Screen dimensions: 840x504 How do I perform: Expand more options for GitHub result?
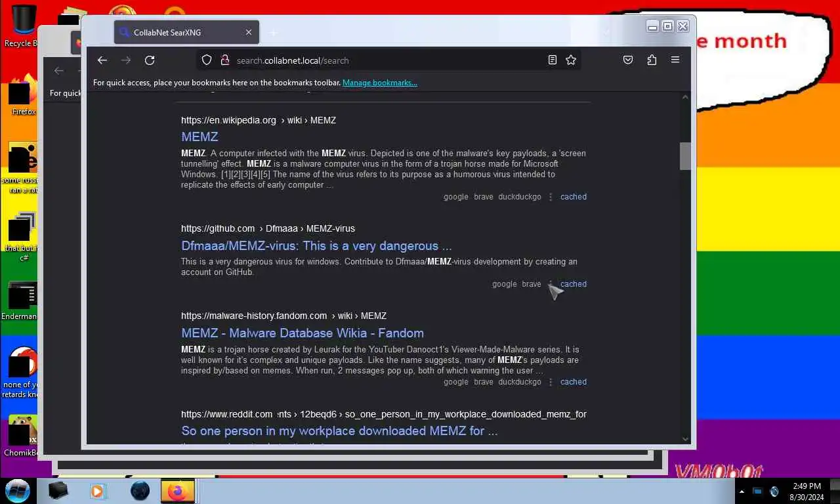551,284
